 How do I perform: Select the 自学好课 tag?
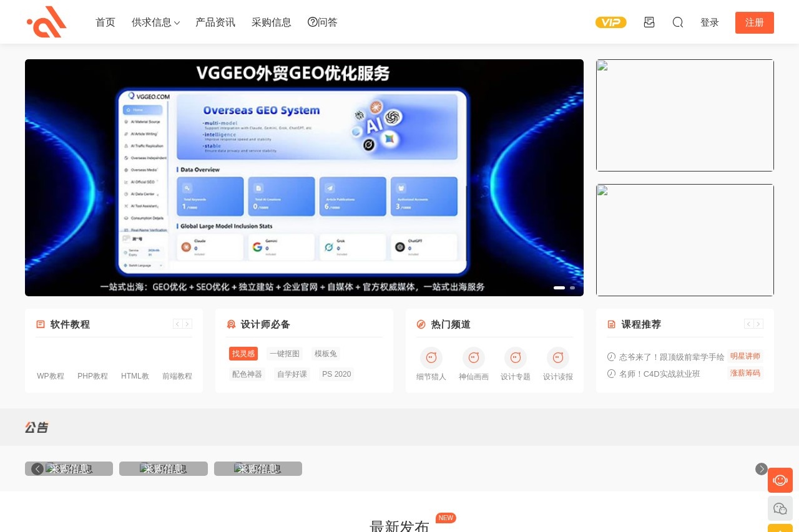coord(292,374)
